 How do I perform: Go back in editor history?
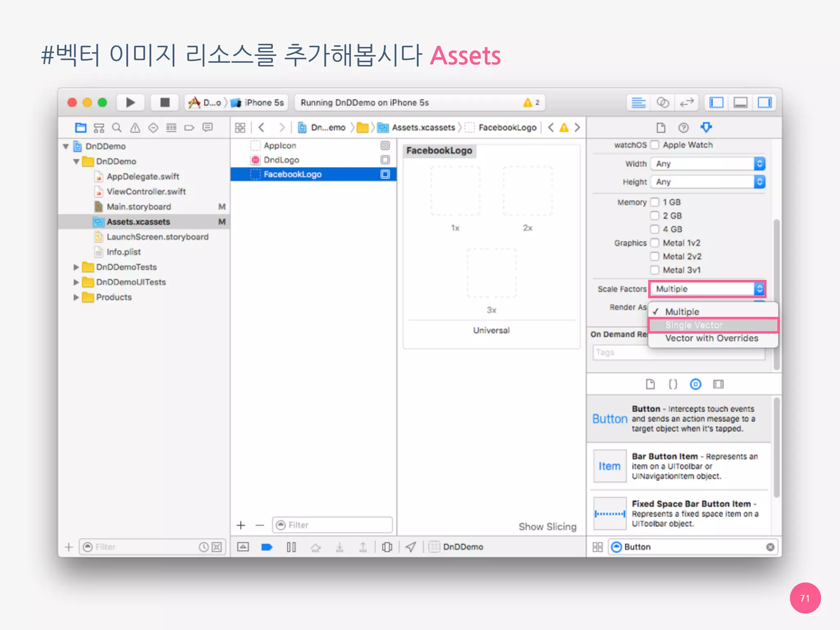click(262, 128)
